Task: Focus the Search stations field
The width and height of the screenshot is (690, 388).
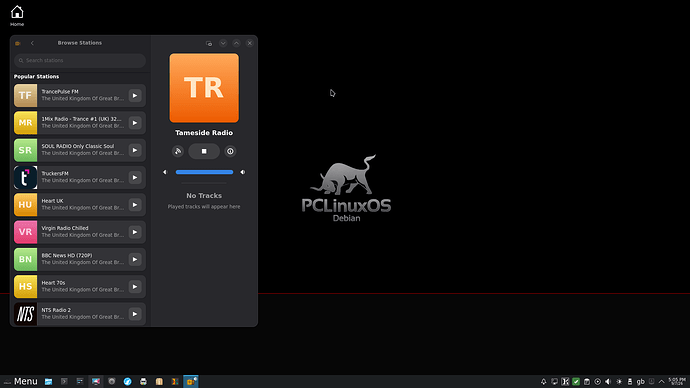Action: tap(80, 61)
